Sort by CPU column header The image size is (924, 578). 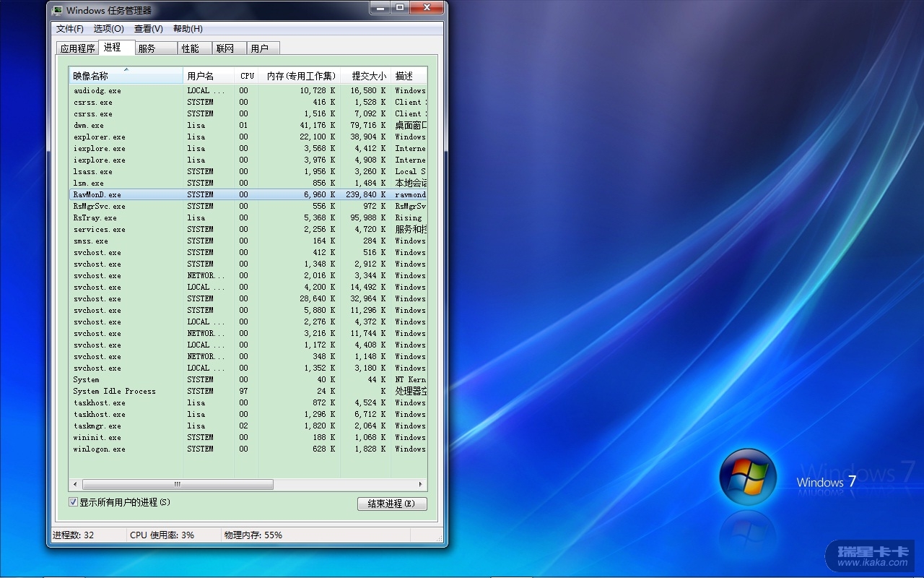[247, 76]
